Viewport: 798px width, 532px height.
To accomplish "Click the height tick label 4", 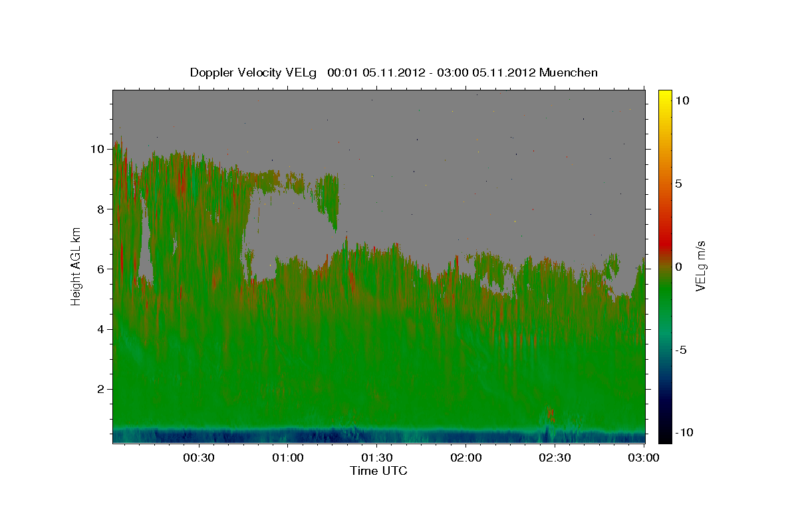I will pos(100,329).
